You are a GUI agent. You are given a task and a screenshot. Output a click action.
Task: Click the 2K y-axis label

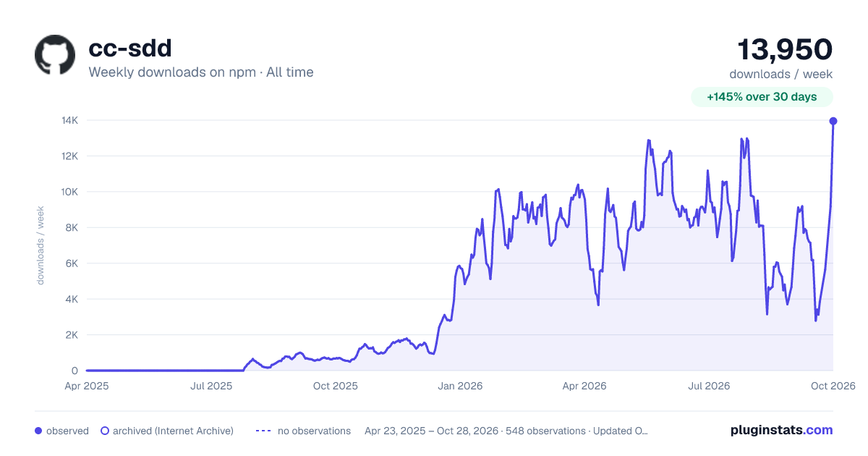click(71, 335)
